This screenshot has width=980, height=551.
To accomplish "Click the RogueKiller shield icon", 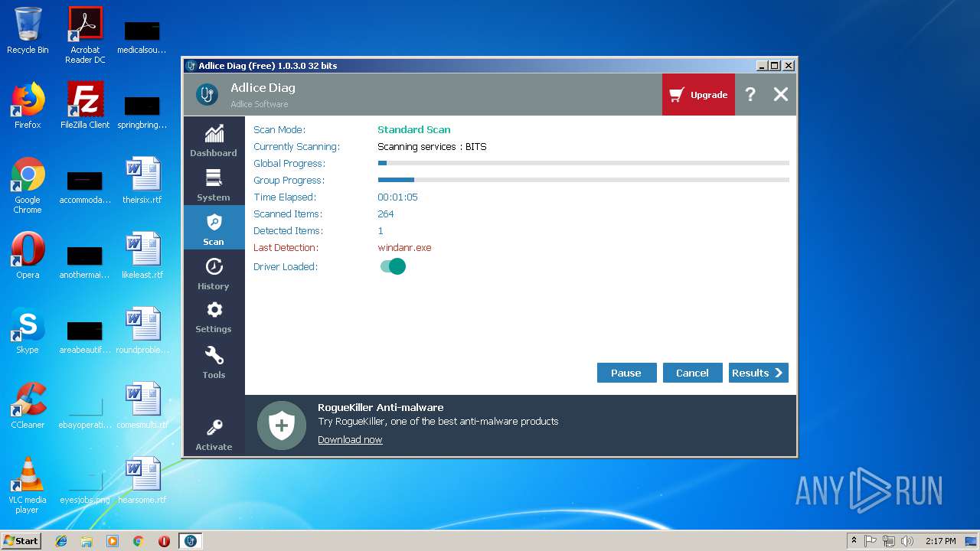I will point(282,425).
